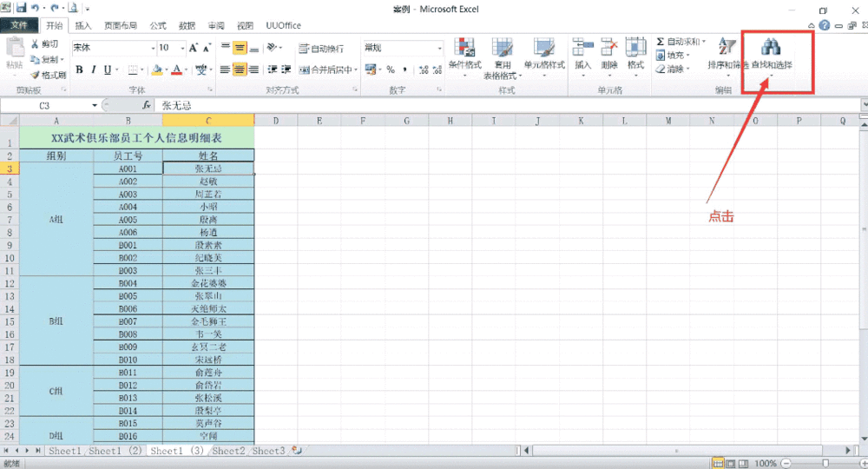
Task: Click the increase indent icon
Action: tap(286, 69)
